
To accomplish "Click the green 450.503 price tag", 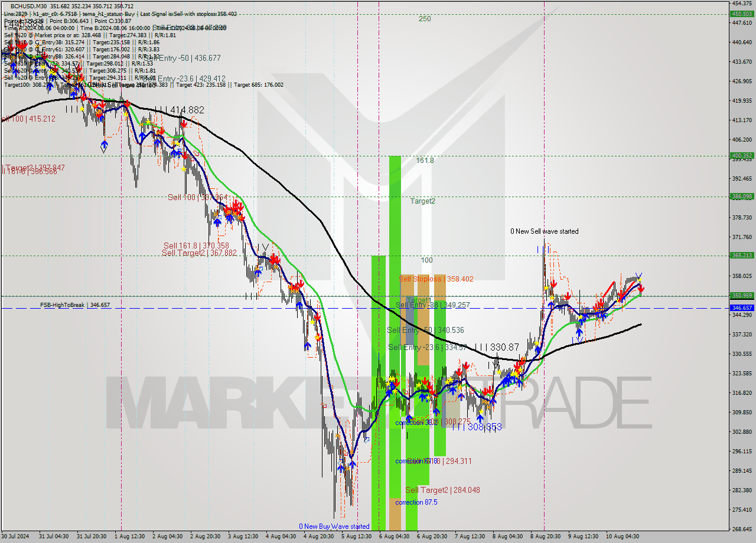I will 742,14.
